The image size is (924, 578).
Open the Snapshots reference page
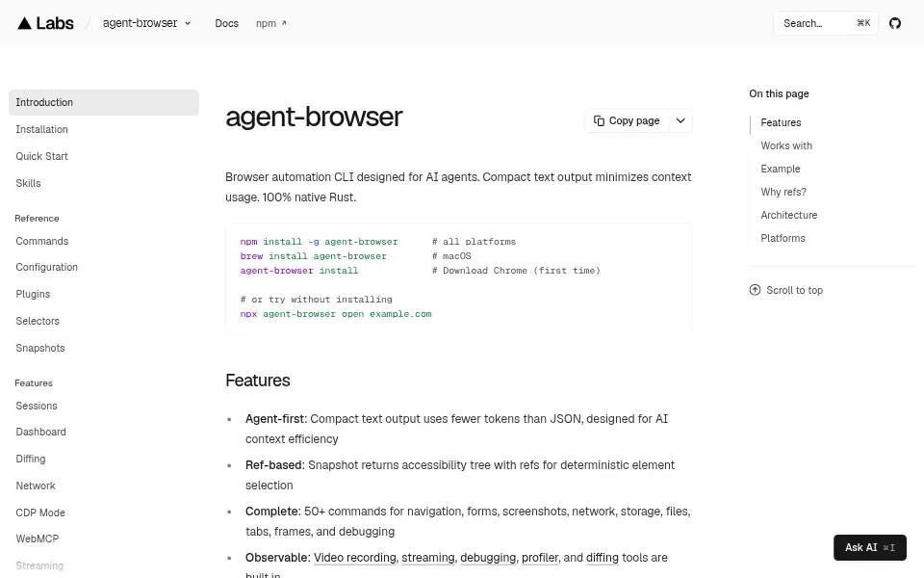[40, 348]
